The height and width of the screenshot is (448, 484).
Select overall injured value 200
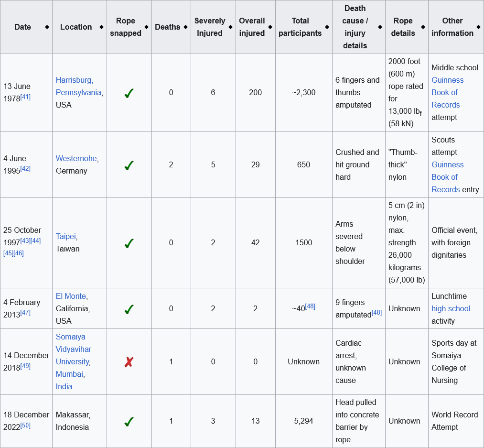click(x=255, y=92)
